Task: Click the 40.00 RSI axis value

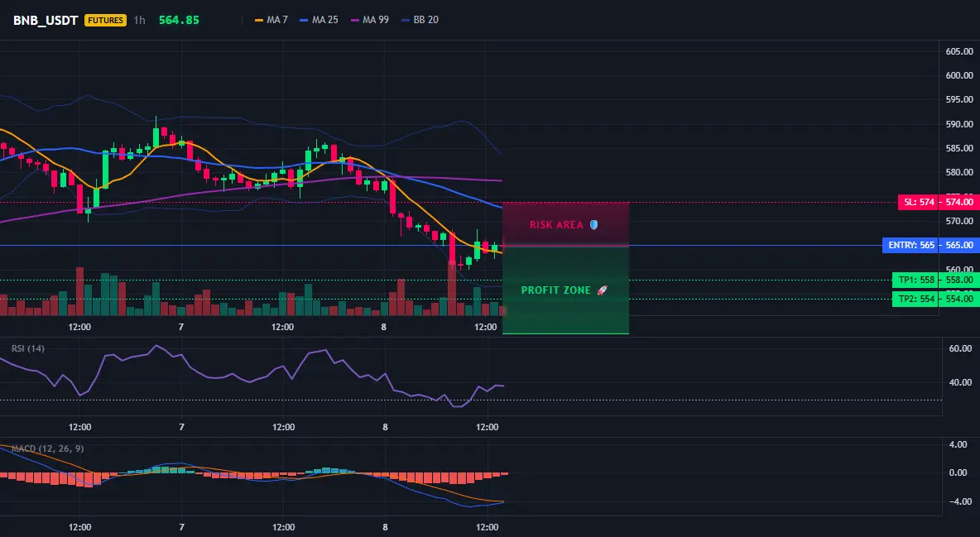Action: 960,382
